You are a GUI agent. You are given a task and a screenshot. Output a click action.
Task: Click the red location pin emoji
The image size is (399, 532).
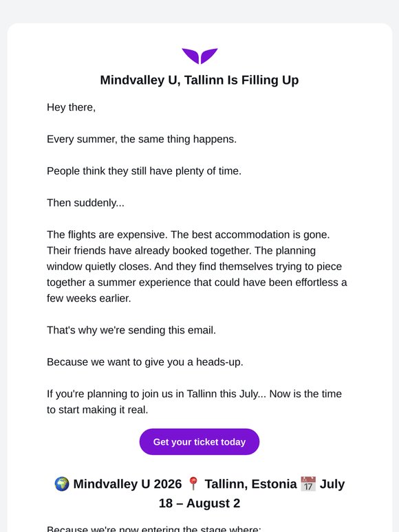click(x=193, y=484)
